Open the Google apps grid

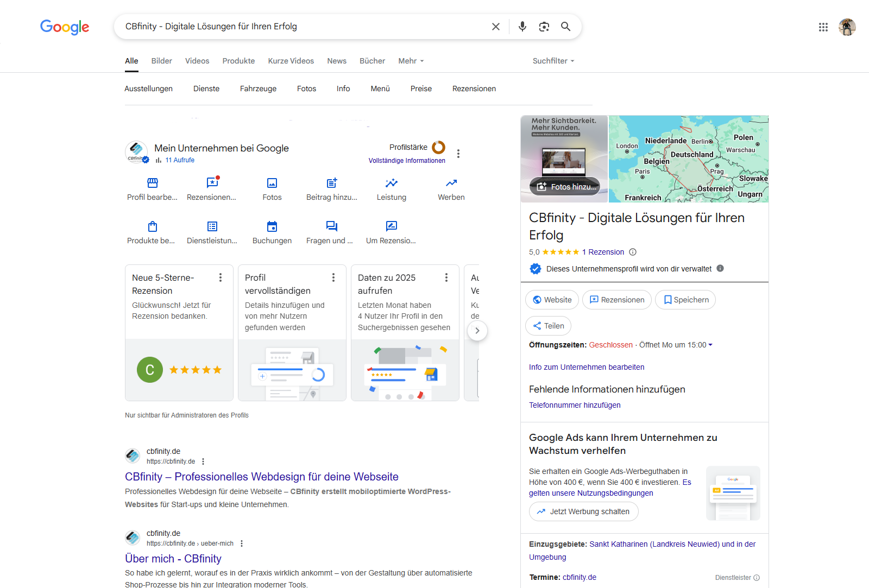(x=823, y=27)
